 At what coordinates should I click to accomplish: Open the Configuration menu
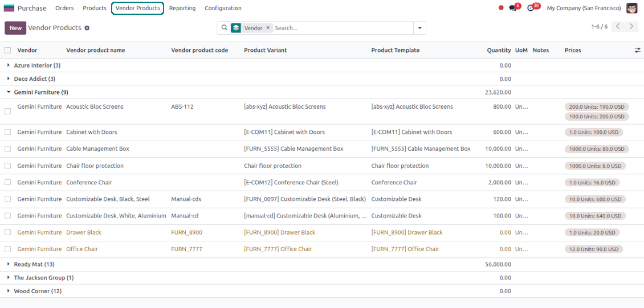[x=223, y=8]
